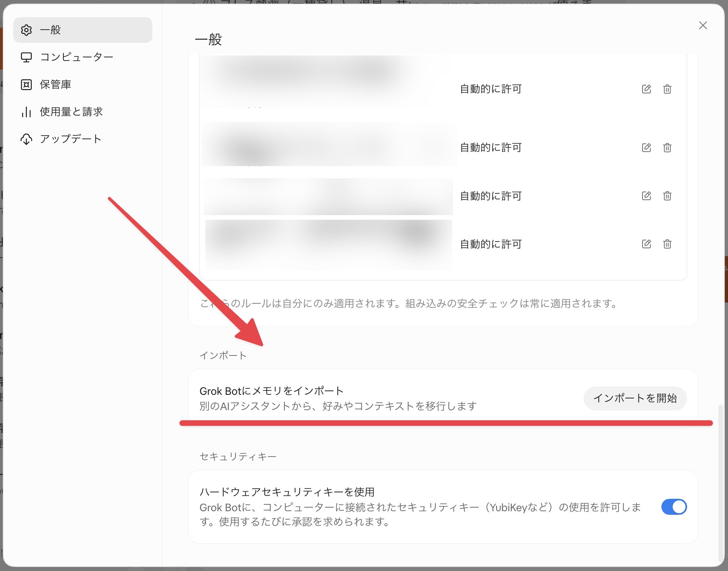Edit the bottom 自動的に許可 rule

pos(646,244)
